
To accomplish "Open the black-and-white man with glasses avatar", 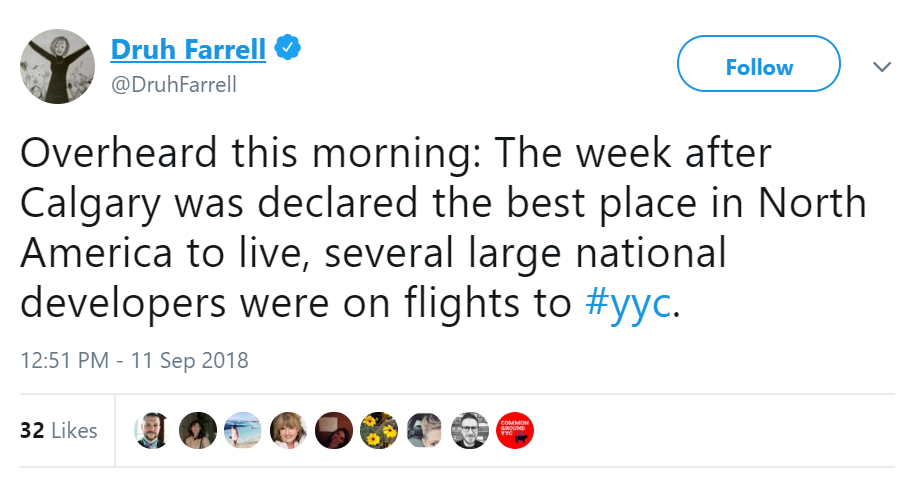I will pyautogui.click(x=470, y=430).
